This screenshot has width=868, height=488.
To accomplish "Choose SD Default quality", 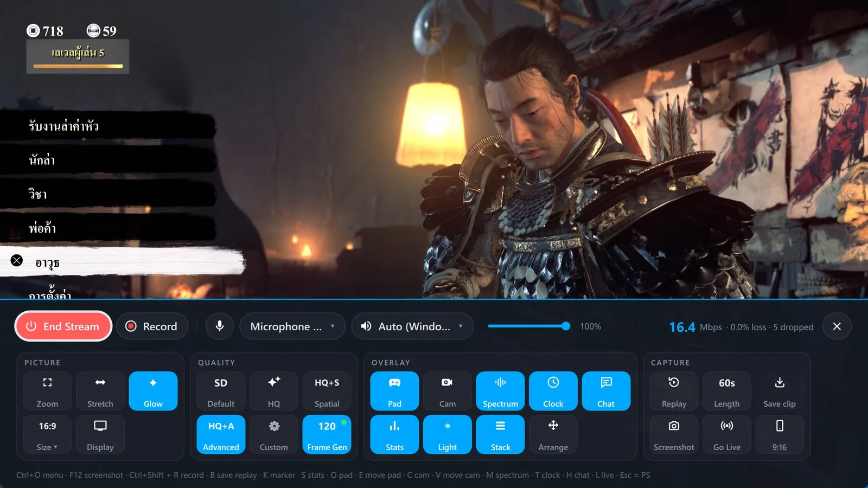I will tap(221, 391).
